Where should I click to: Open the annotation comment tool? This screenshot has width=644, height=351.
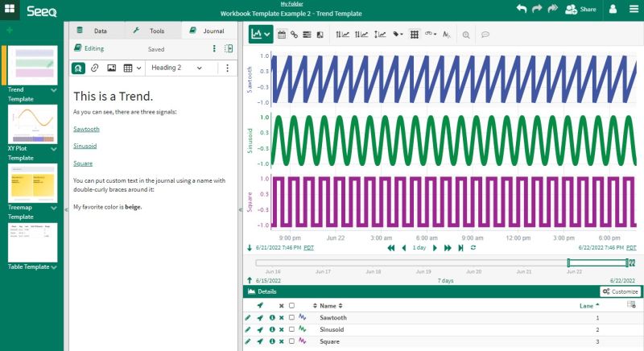[485, 35]
